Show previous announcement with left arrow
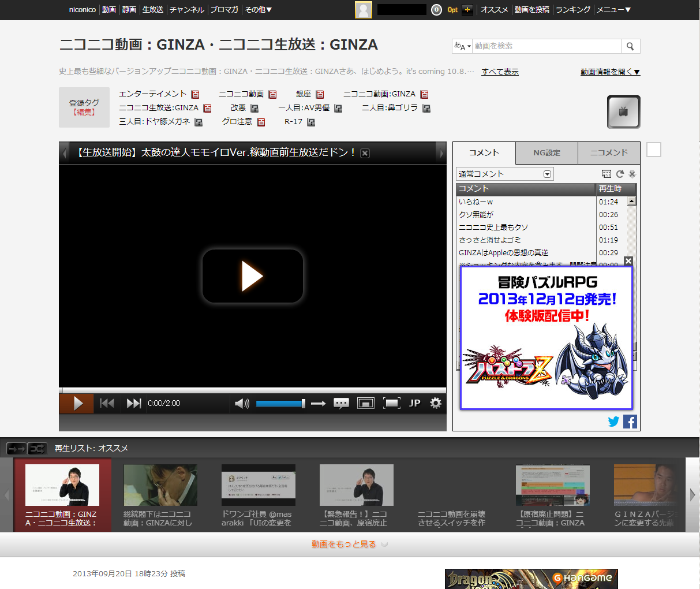Viewport: 700px width, 589px height. [65, 153]
